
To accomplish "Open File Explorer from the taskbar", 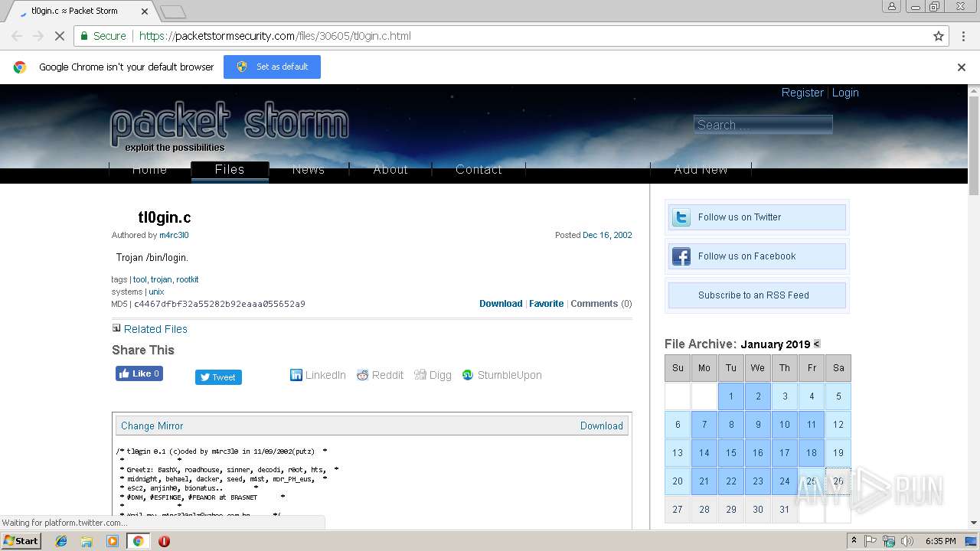I will coord(87,541).
